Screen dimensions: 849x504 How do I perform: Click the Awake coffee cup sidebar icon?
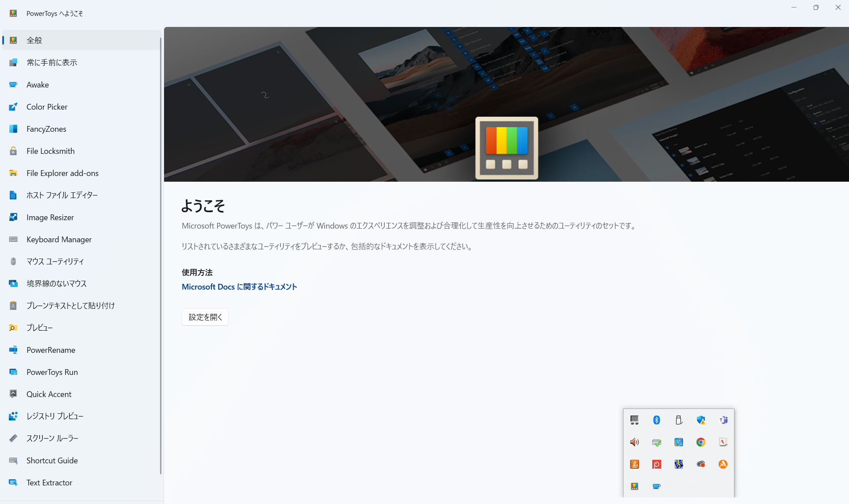(x=13, y=84)
